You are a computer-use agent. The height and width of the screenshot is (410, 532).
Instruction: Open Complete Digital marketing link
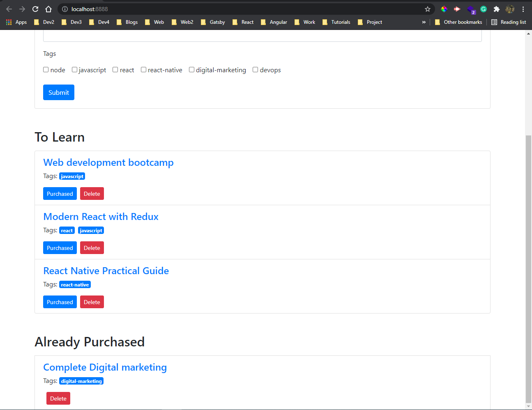coord(105,367)
